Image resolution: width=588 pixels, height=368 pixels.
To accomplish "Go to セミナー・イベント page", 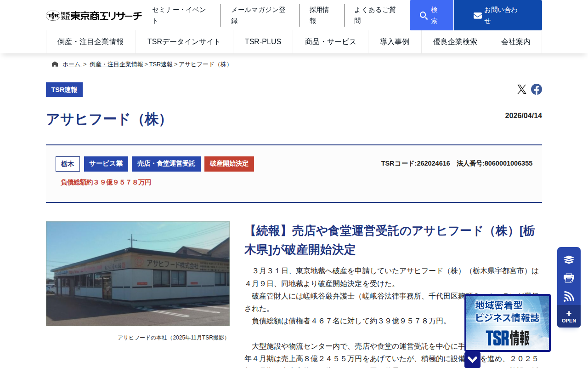I will tap(180, 15).
